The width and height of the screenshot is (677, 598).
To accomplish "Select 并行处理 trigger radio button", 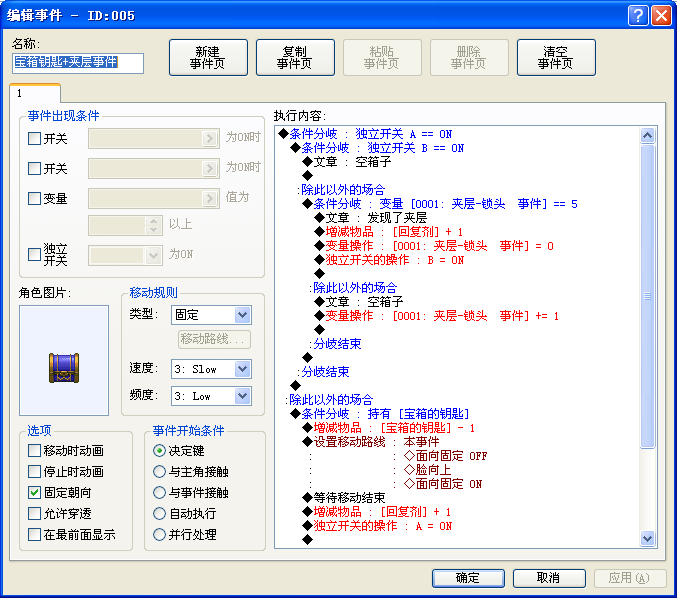I will (159, 535).
